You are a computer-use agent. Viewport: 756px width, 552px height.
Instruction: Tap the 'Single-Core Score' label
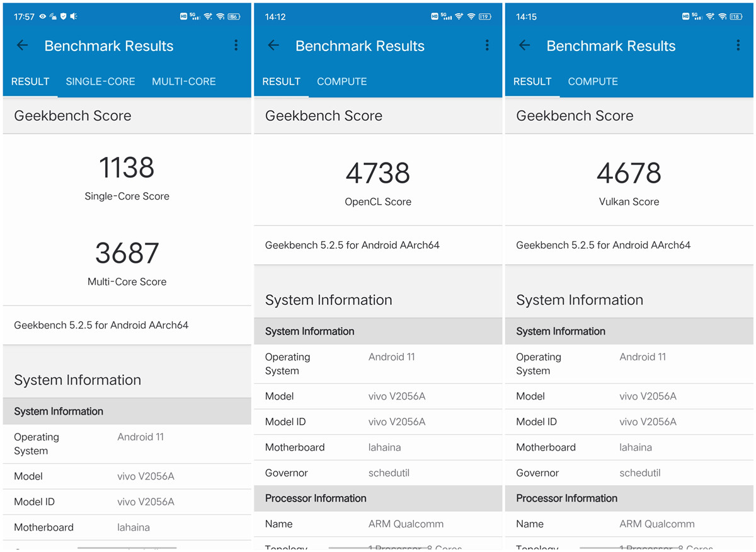127,196
